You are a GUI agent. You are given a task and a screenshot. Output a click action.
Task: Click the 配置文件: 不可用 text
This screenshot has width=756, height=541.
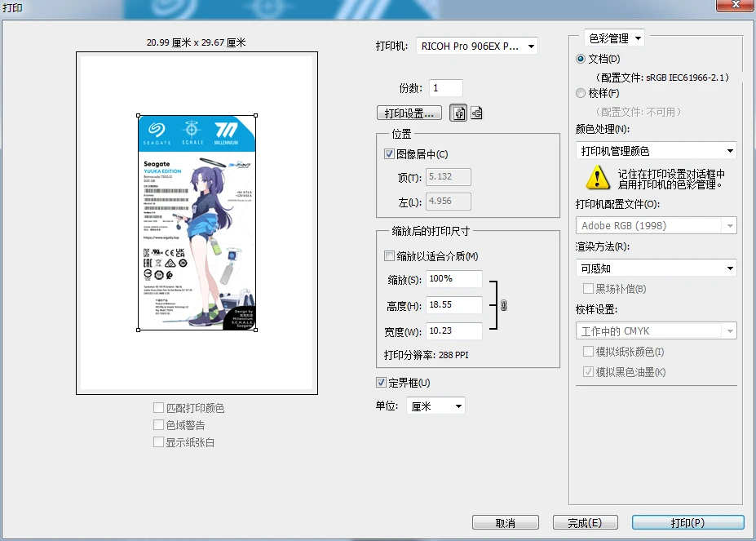(639, 112)
